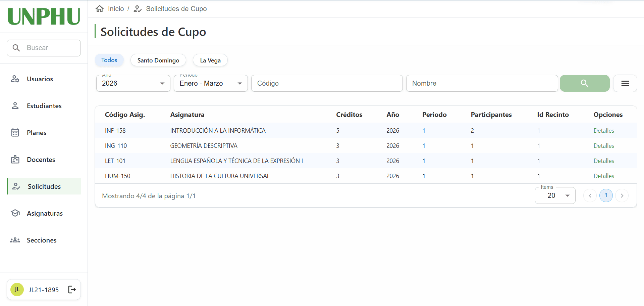The height and width of the screenshot is (306, 644).
Task: Focus the Buscar sidebar search field
Action: click(44, 48)
